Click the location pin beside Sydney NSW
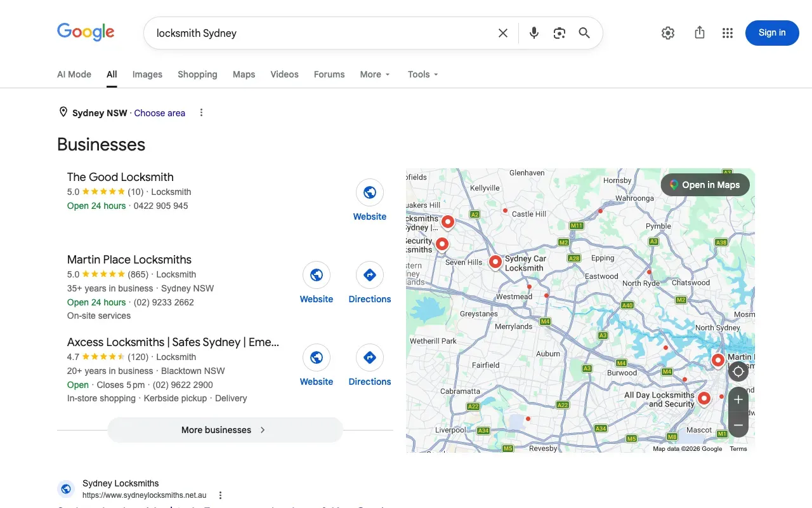The width and height of the screenshot is (812, 508). click(63, 112)
